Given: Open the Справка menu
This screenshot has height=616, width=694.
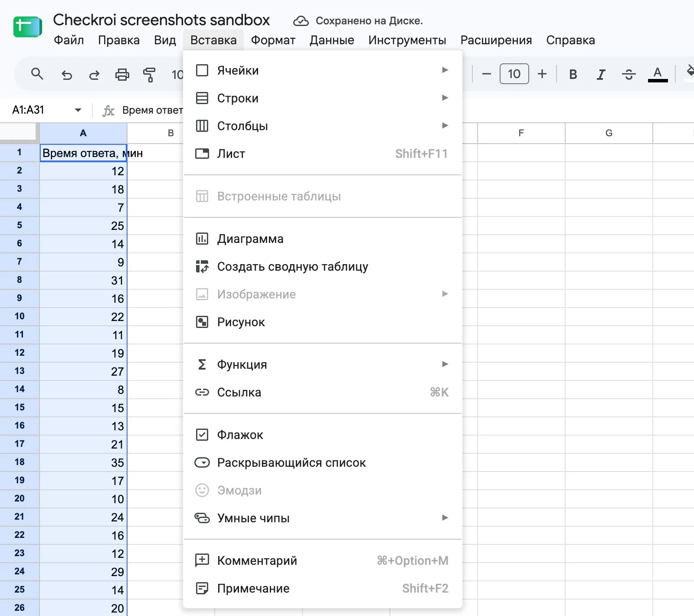Looking at the screenshot, I should (x=570, y=40).
